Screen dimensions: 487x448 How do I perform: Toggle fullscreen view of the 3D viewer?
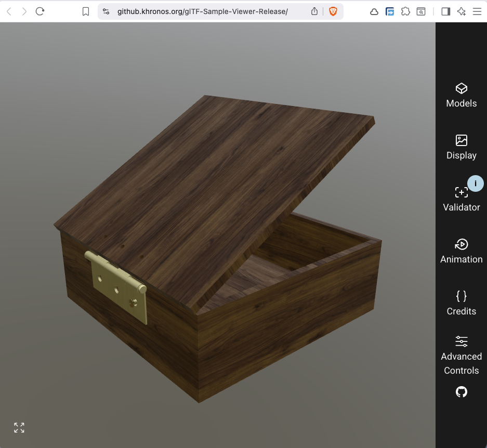point(19,428)
